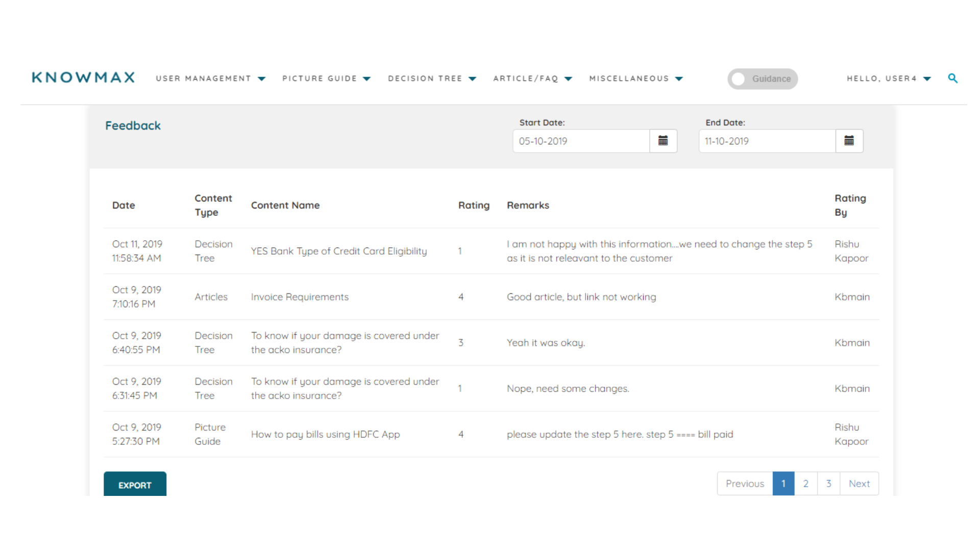
Task: Go to the Previous page
Action: (745, 484)
